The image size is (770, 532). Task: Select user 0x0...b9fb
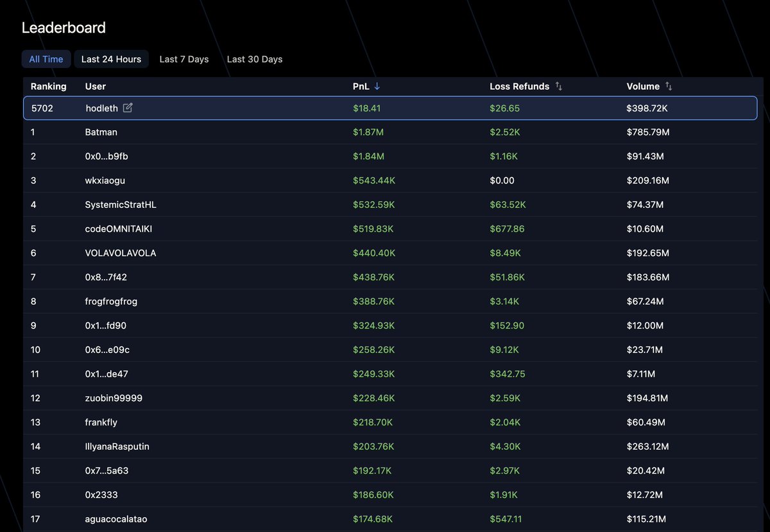(107, 157)
